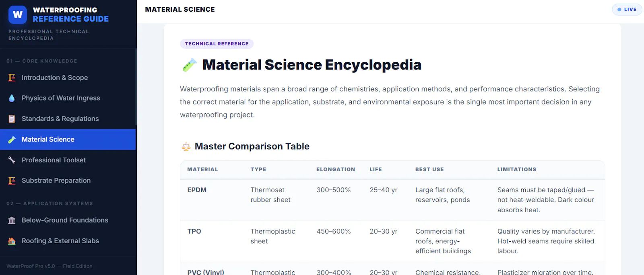
Task: Click the TECHNICAL REFERENCE tag
Action: pyautogui.click(x=217, y=43)
